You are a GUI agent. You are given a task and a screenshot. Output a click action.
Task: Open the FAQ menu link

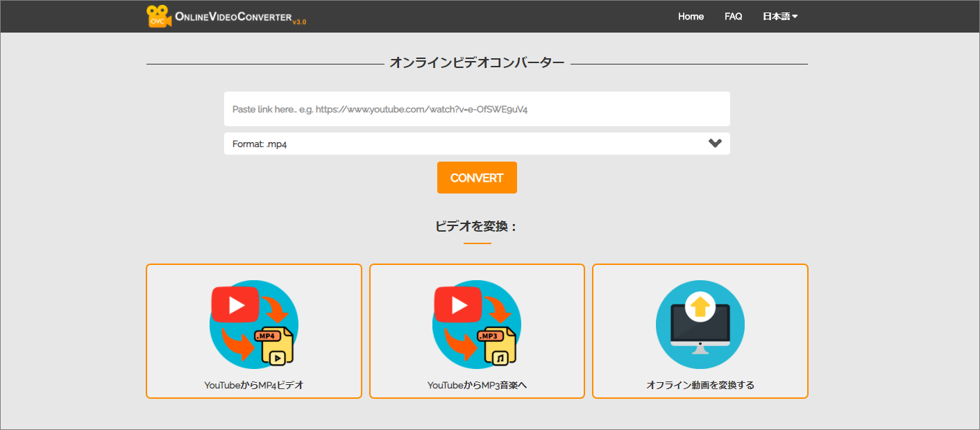(733, 17)
